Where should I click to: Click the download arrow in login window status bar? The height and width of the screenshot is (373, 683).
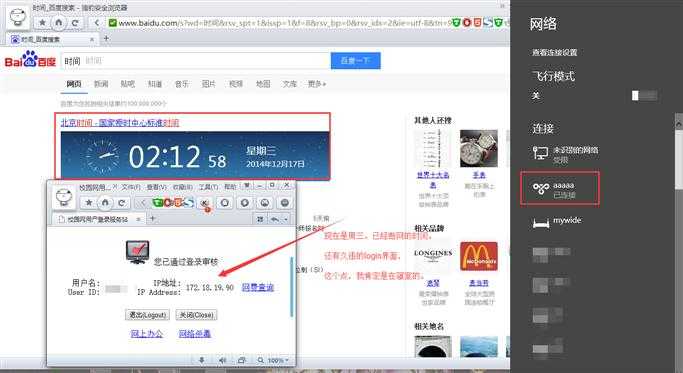click(201, 360)
